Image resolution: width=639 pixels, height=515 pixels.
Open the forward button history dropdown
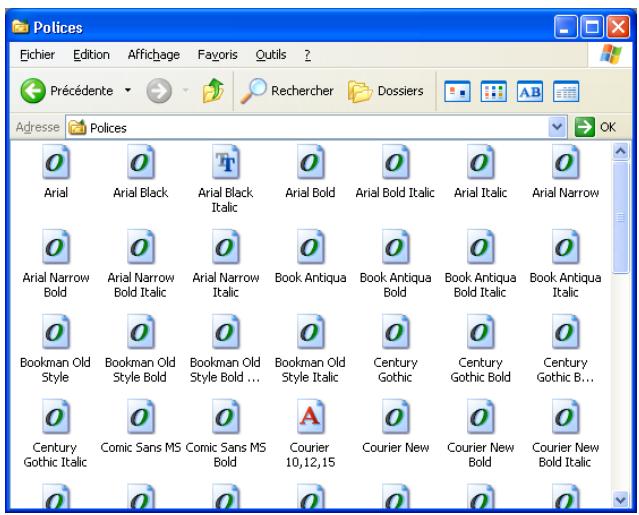coord(185,90)
